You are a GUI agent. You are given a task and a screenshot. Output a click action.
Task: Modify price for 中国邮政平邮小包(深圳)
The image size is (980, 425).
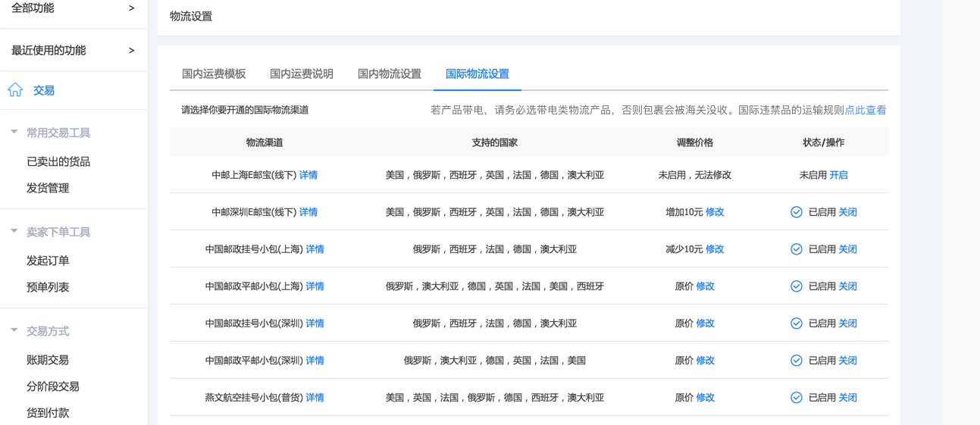pyautogui.click(x=706, y=361)
